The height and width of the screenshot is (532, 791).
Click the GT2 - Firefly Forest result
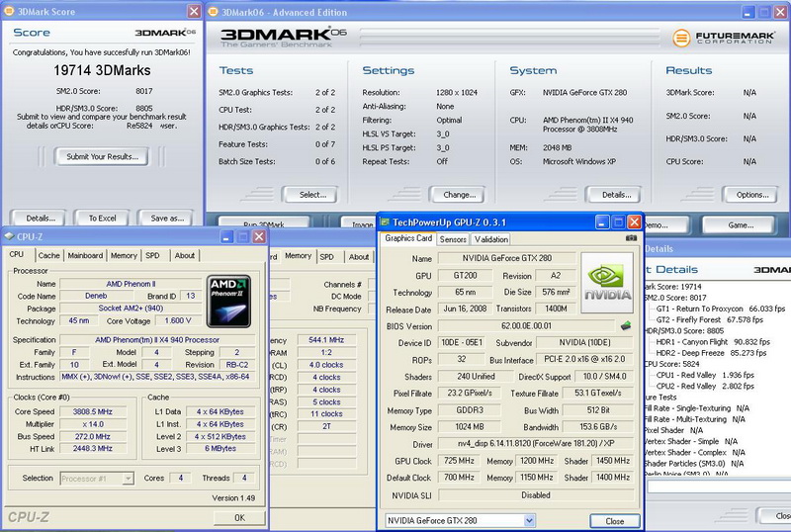coord(709,319)
